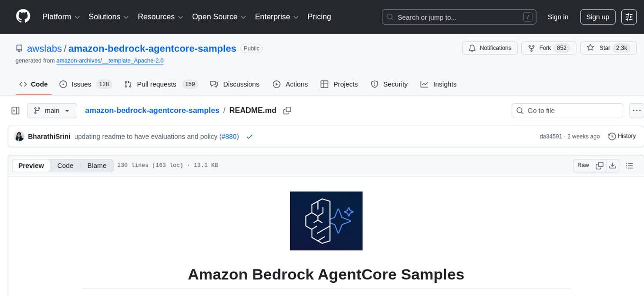Screen dimensions: 644x296
Task: Open the awslabs organization page
Action: tap(44, 48)
